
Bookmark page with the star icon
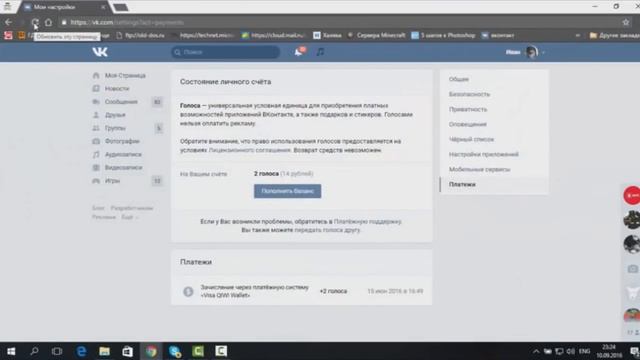[x=626, y=22]
